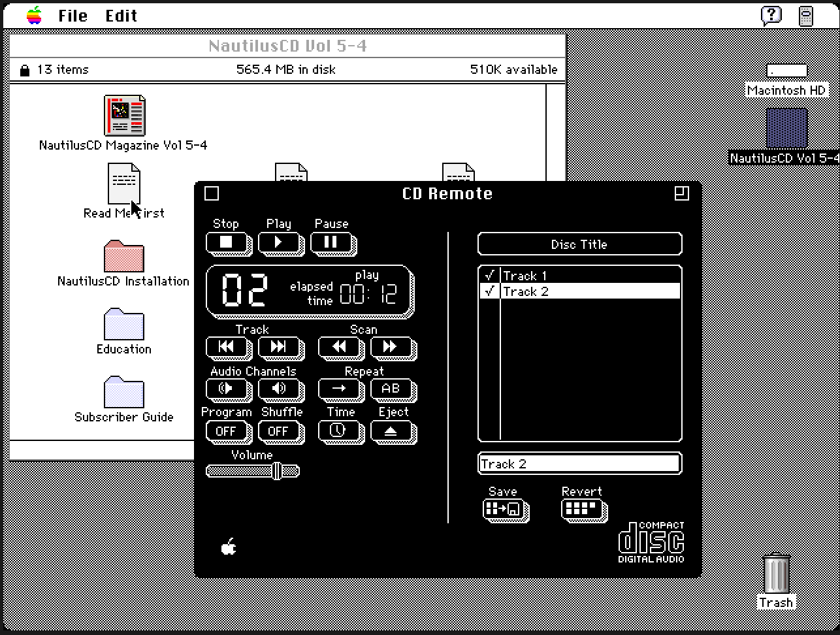This screenshot has width=840, height=635.
Task: Click the CD Remote zoom box
Action: 682,193
